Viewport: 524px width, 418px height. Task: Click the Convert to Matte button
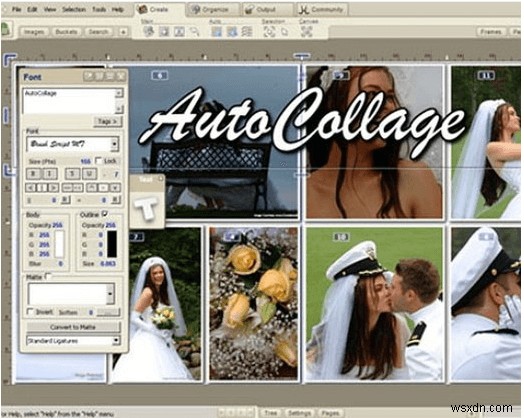(x=73, y=327)
